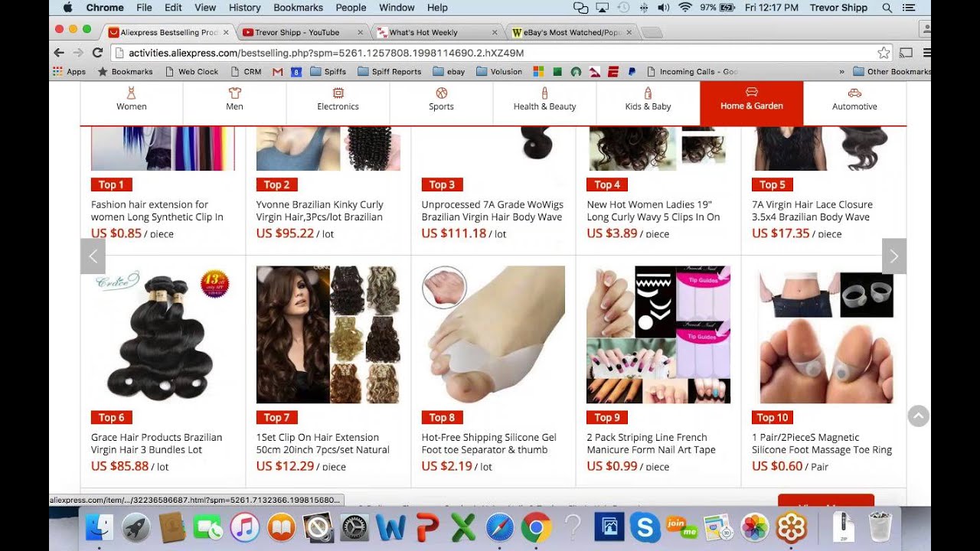Open the Window menu

pyautogui.click(x=397, y=8)
